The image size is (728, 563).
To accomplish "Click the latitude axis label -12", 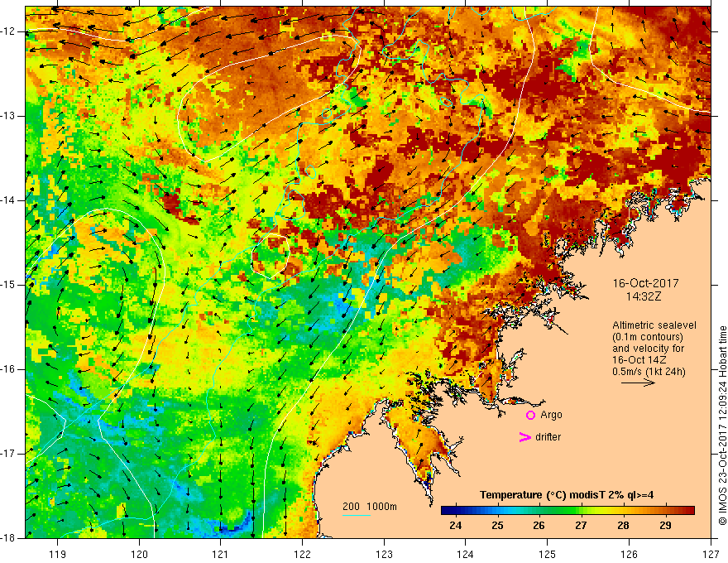I will point(9,31).
